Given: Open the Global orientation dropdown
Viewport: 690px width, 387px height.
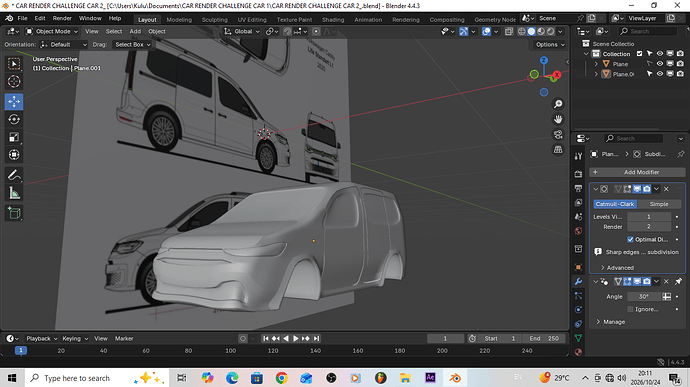Looking at the screenshot, I should 242,32.
